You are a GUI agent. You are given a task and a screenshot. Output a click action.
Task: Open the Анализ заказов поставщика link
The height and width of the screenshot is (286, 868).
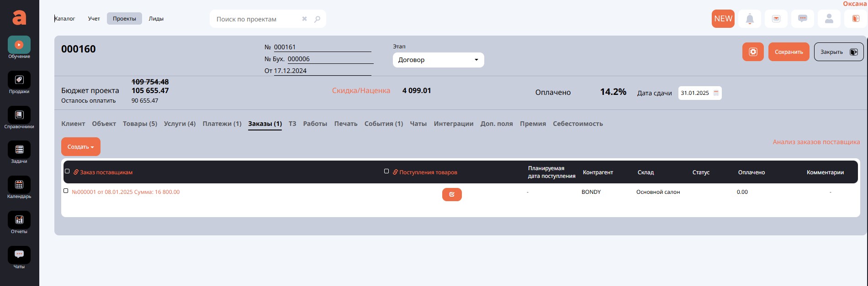tap(816, 142)
